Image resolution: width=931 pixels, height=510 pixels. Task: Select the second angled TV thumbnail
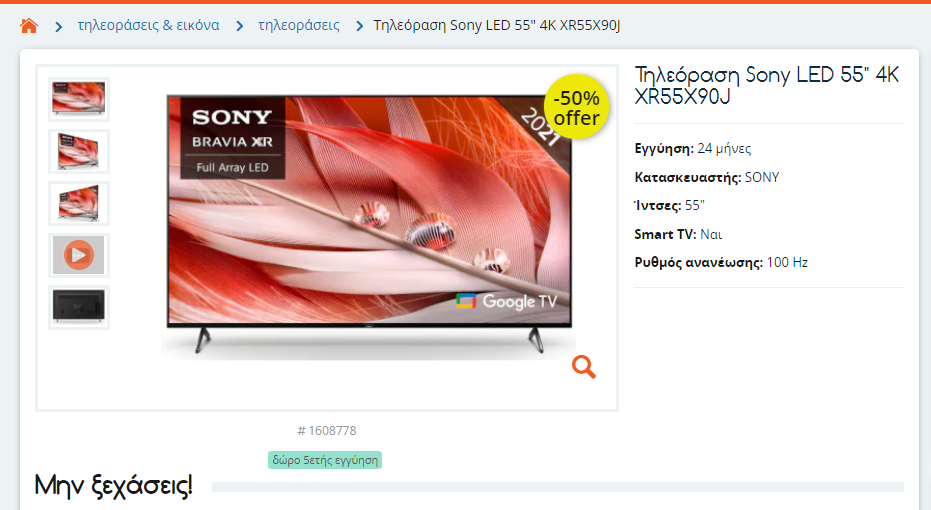78,151
